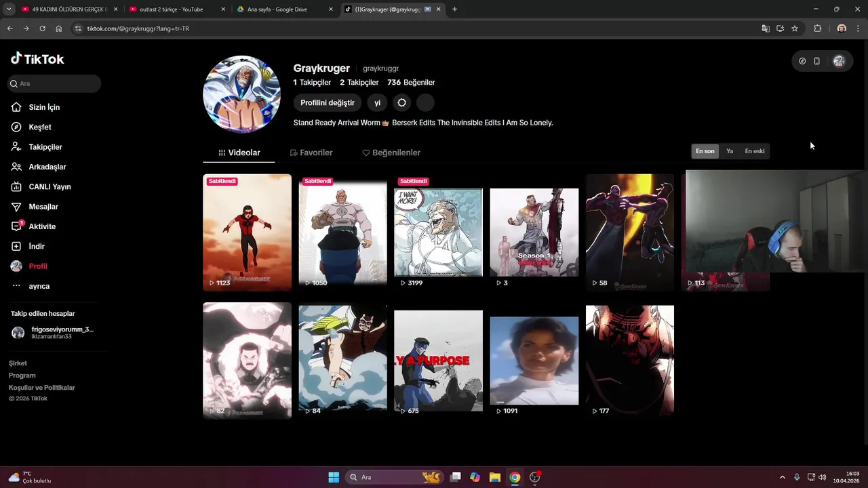Sort videos by En son
This screenshot has width=868, height=488.
point(705,151)
